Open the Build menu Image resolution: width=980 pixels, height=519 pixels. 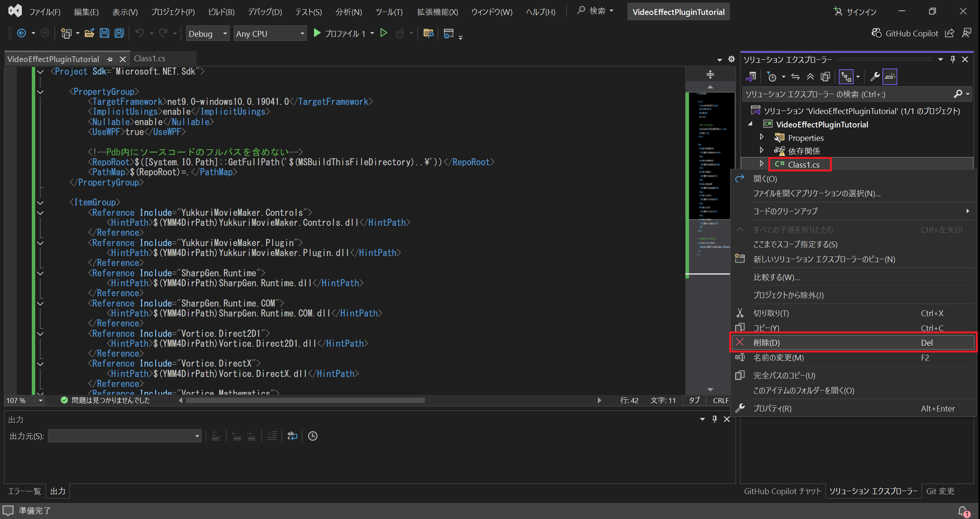point(221,12)
